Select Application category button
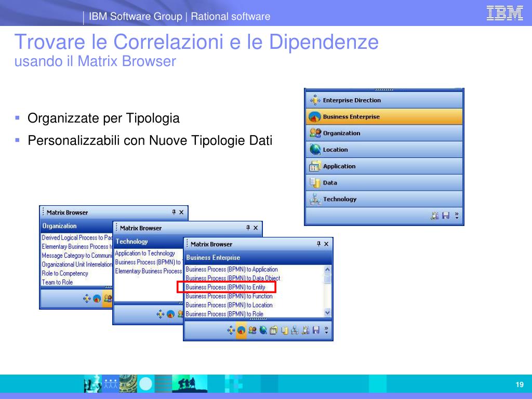532x399 pixels. [384, 166]
